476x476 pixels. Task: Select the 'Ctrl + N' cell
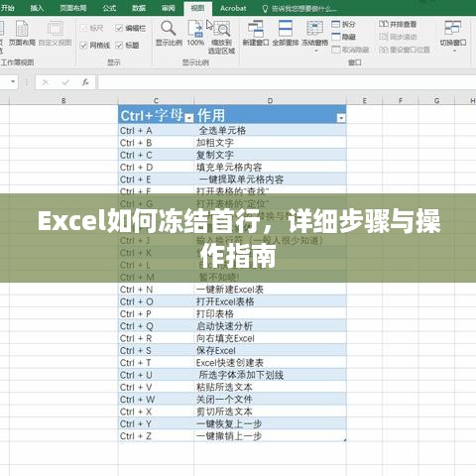pos(156,290)
